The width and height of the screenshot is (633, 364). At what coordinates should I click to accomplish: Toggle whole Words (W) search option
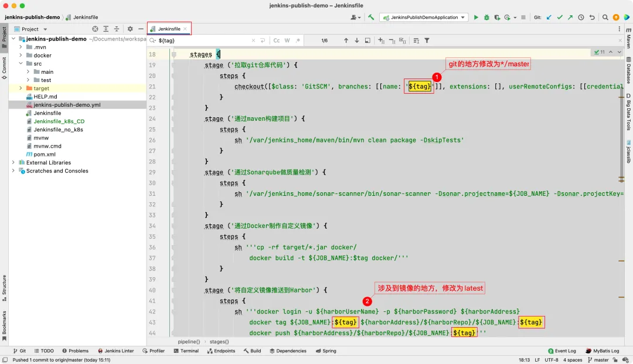(x=287, y=40)
